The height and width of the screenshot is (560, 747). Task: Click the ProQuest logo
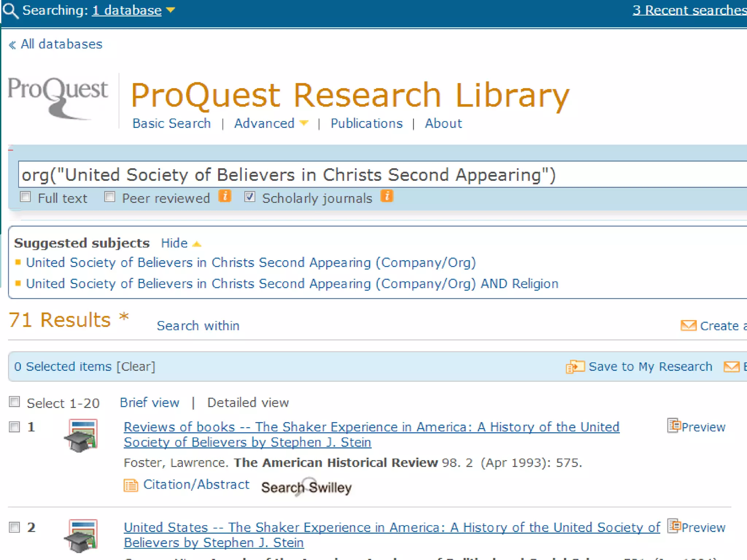(x=58, y=98)
